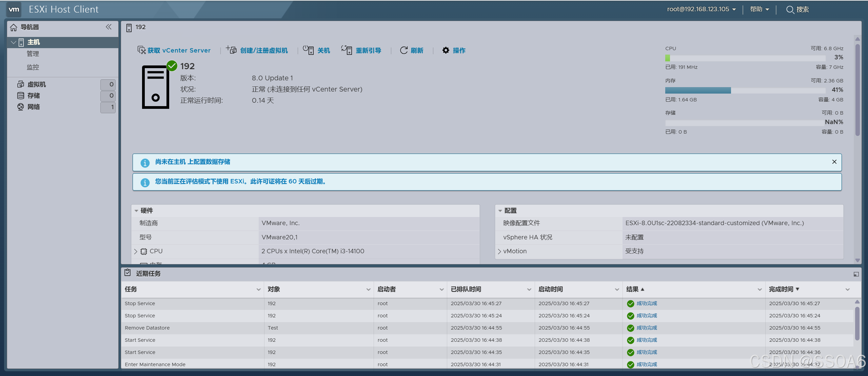The image size is (868, 376).
Task: Maximize the recent tasks panel
Action: 856,274
